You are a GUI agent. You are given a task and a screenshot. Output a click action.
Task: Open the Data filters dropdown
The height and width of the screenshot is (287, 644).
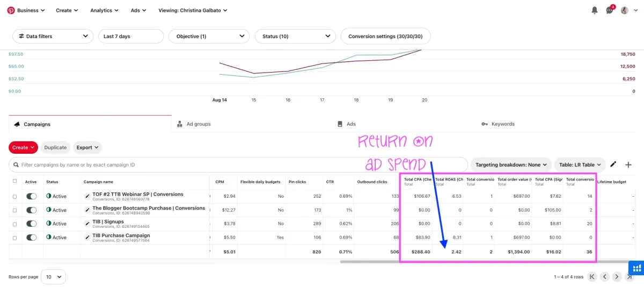point(53,36)
